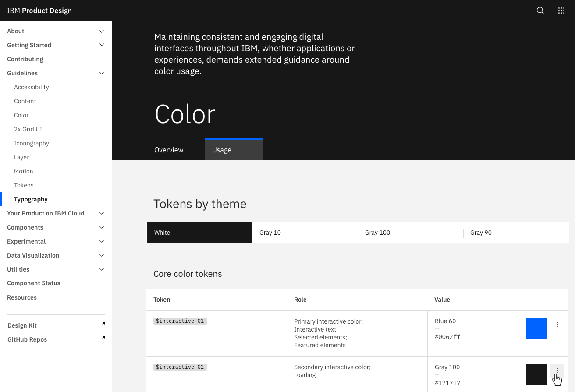Open the Accessibility guidelines page
The image size is (575, 392).
tap(31, 87)
